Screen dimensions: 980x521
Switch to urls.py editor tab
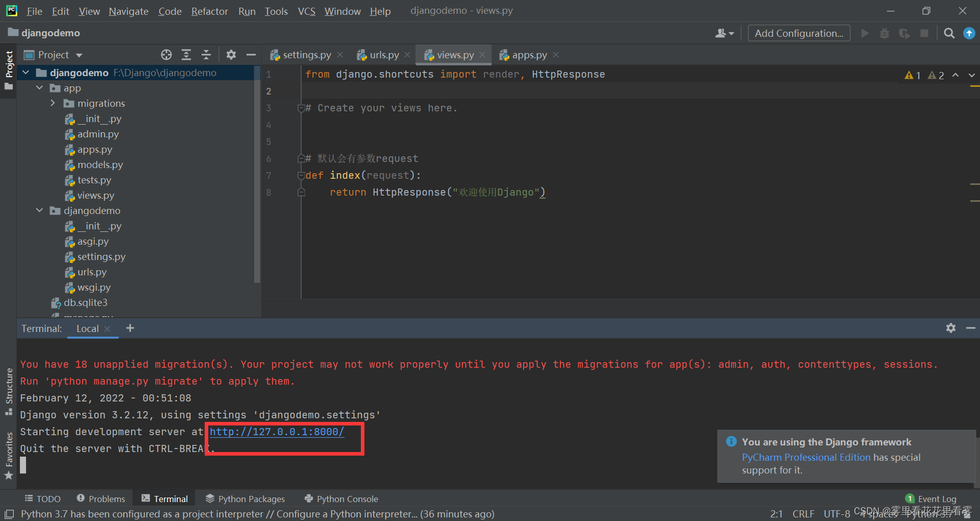384,55
